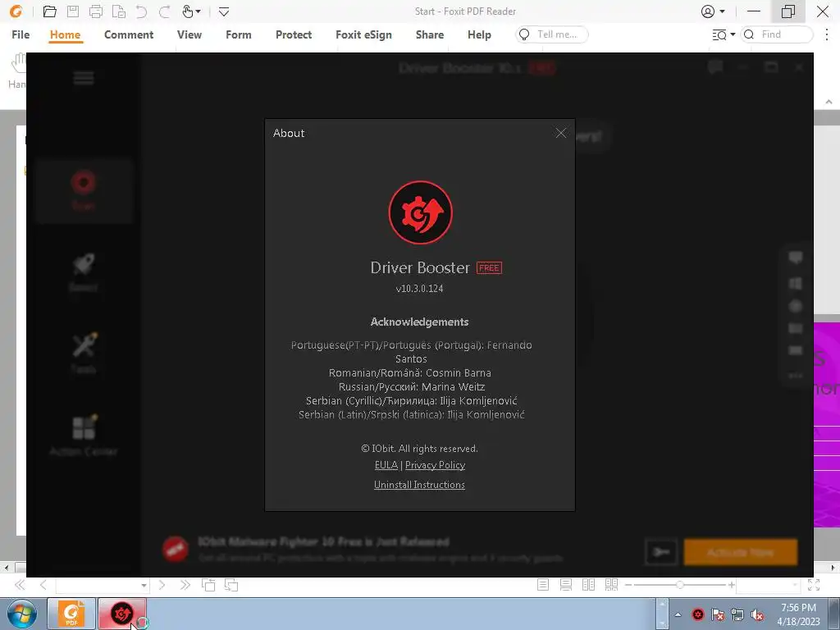This screenshot has height=630, width=840.
Task: Click the previous view icon in Foxit
Action: click(208, 585)
